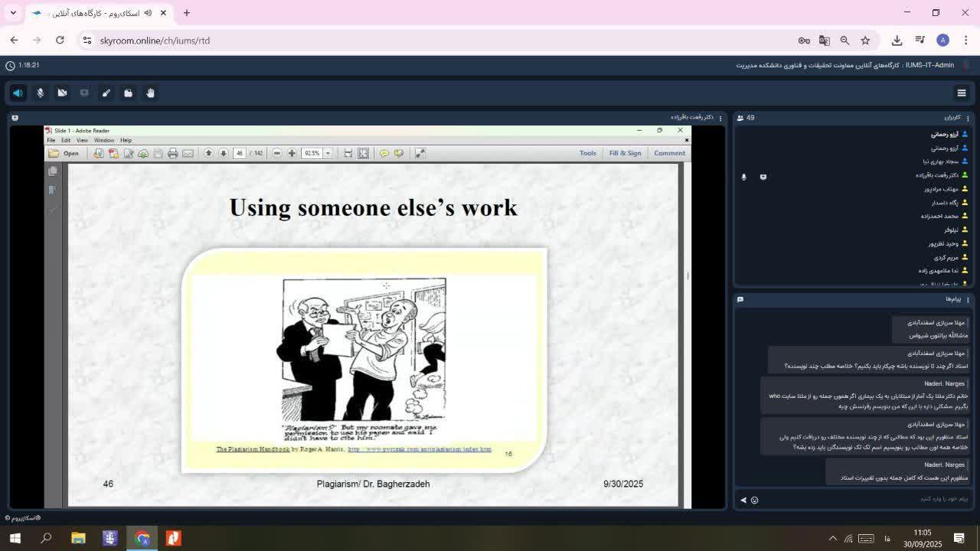Click the zoom in plus icon

pyautogui.click(x=292, y=153)
